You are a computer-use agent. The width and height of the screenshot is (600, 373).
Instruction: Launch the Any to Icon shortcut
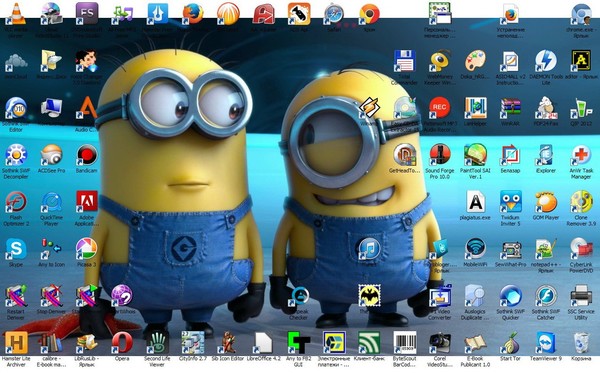[x=51, y=249]
